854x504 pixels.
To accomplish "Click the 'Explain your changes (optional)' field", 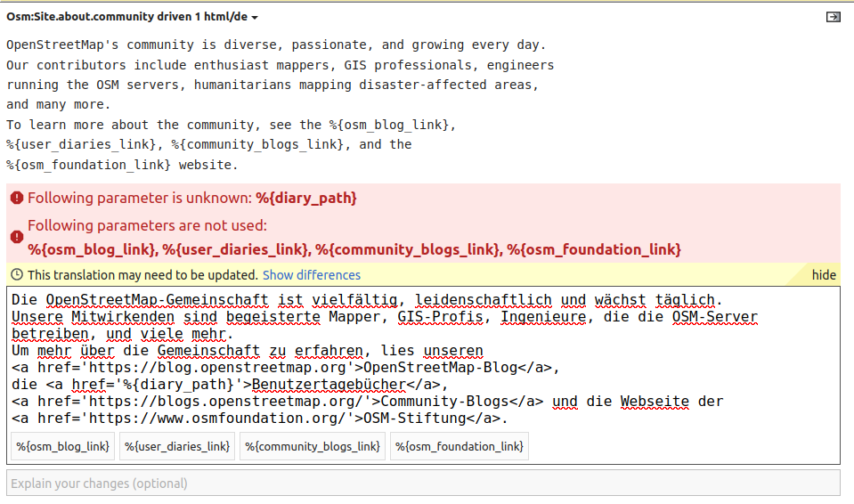I will click(423, 484).
